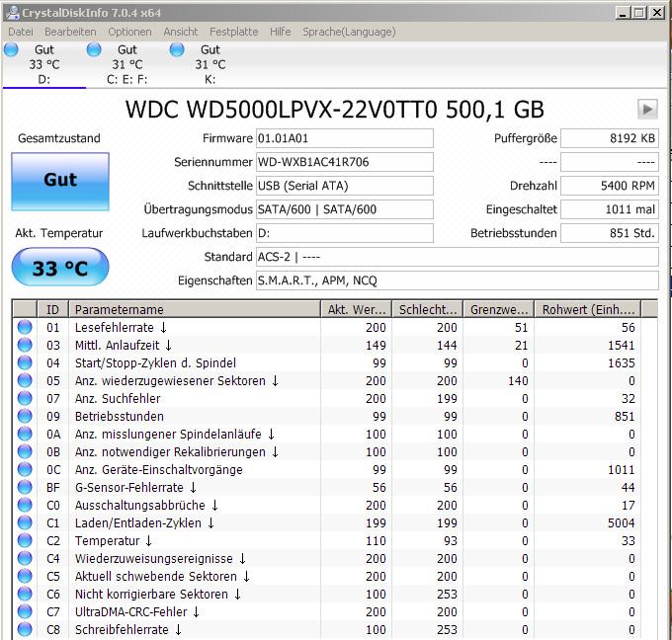Click status orb of Mittl. Anlaufzeit row

(25, 345)
